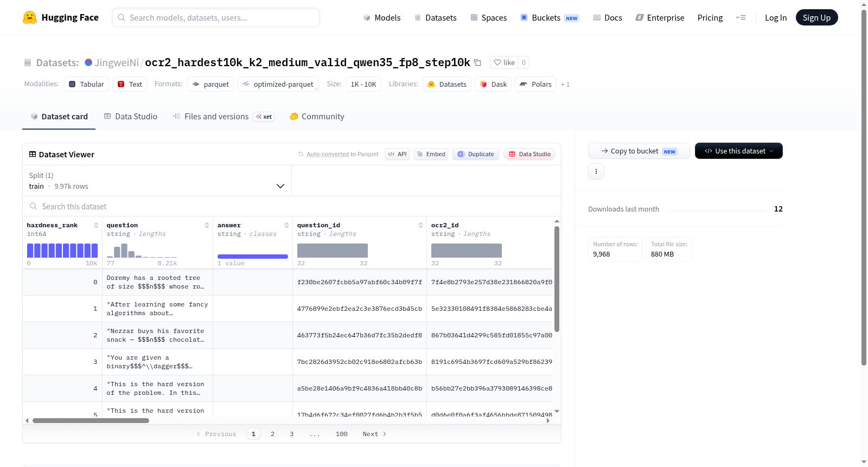The image size is (868, 467).
Task: Open the expanded navigation menu icon
Action: tap(741, 18)
